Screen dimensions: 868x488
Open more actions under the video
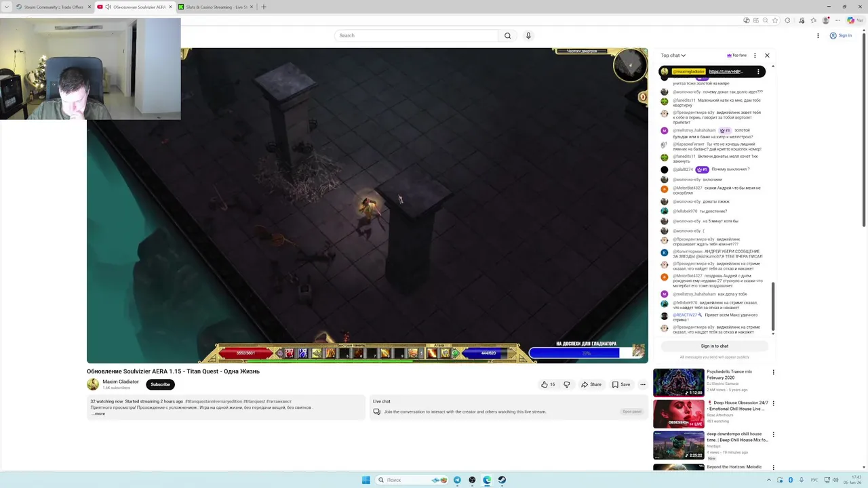point(643,384)
